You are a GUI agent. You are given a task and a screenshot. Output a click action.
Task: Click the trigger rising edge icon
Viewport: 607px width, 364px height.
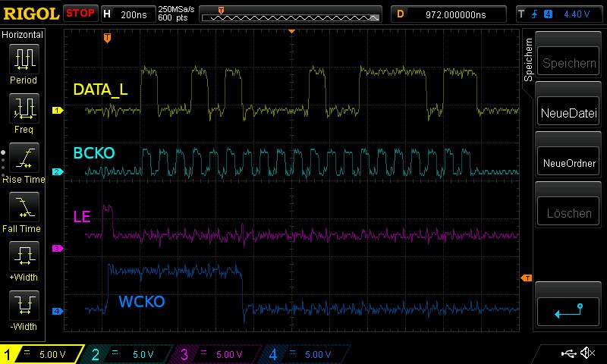535,14
